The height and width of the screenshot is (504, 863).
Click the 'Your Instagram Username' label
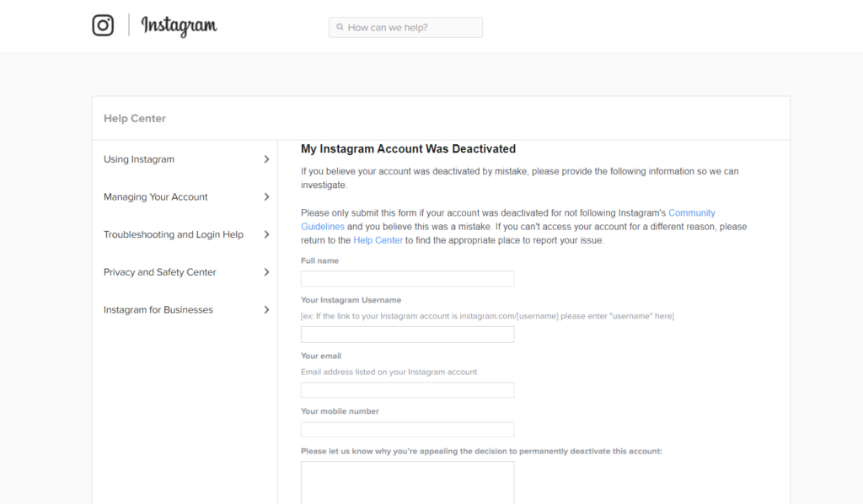(351, 300)
